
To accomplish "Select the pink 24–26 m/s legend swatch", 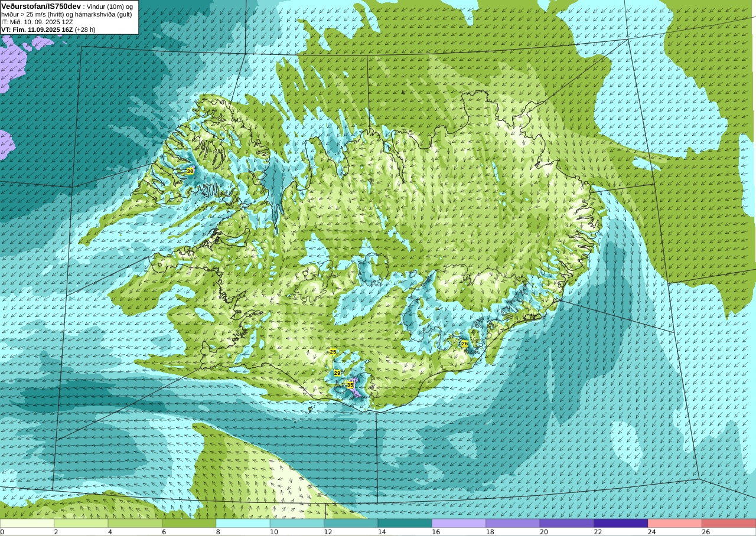I will (x=675, y=523).
